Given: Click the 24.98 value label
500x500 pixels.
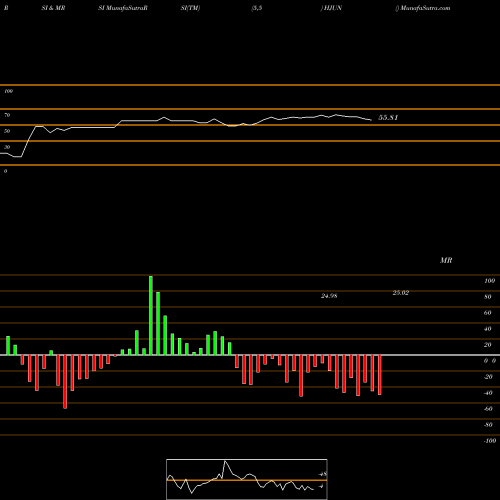Looking at the screenshot, I should pos(329,296).
